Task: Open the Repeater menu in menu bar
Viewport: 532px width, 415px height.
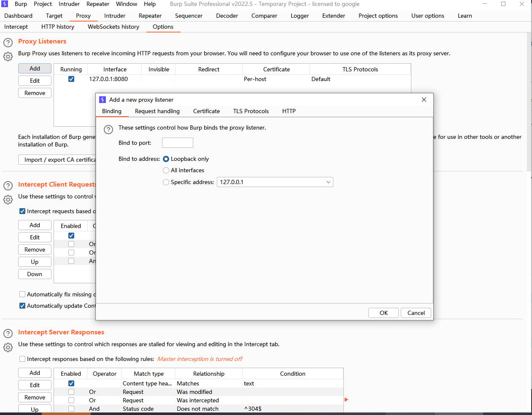Action: click(x=98, y=4)
